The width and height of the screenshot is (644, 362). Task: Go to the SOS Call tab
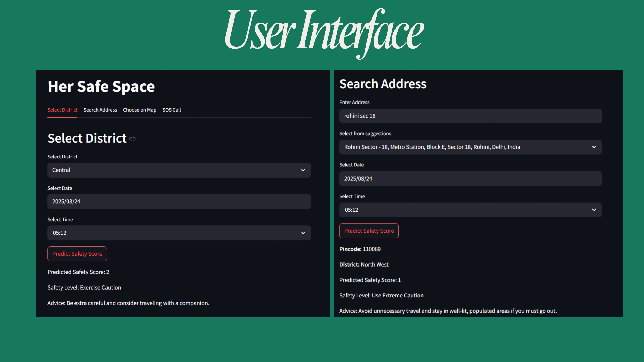(172, 110)
